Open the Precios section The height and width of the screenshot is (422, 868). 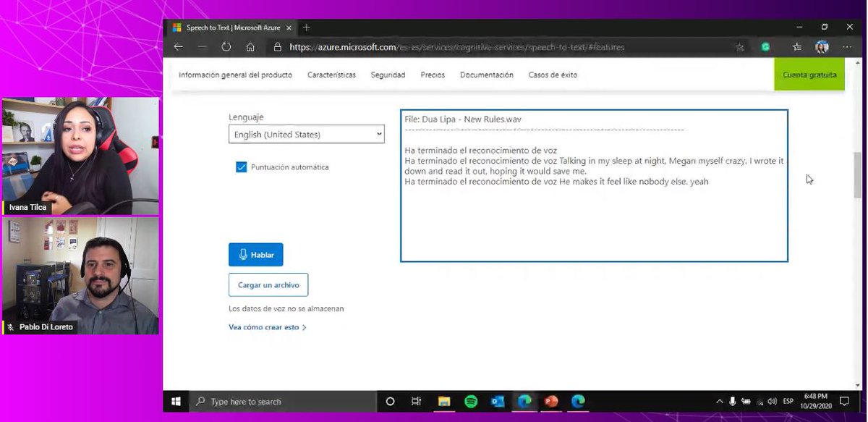click(x=433, y=75)
